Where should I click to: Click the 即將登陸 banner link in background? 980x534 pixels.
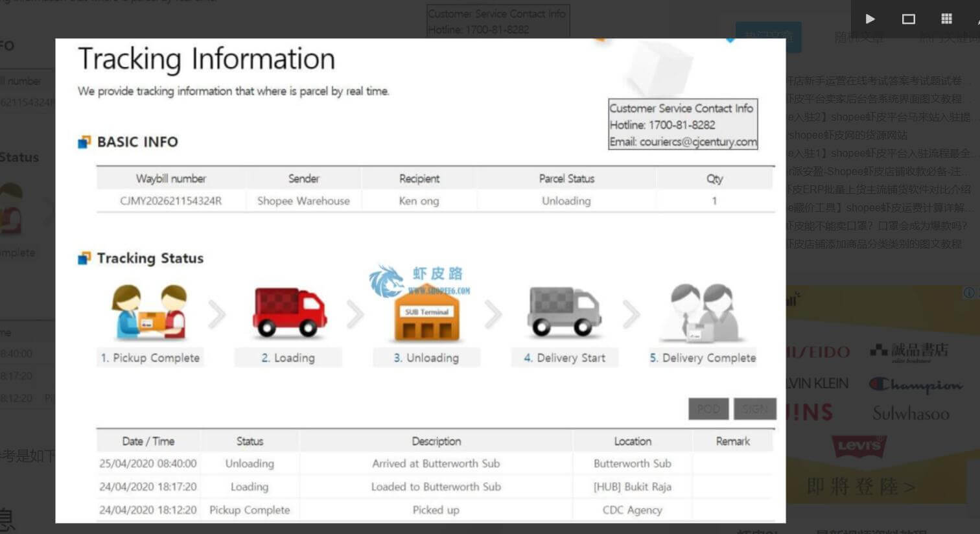pos(861,486)
